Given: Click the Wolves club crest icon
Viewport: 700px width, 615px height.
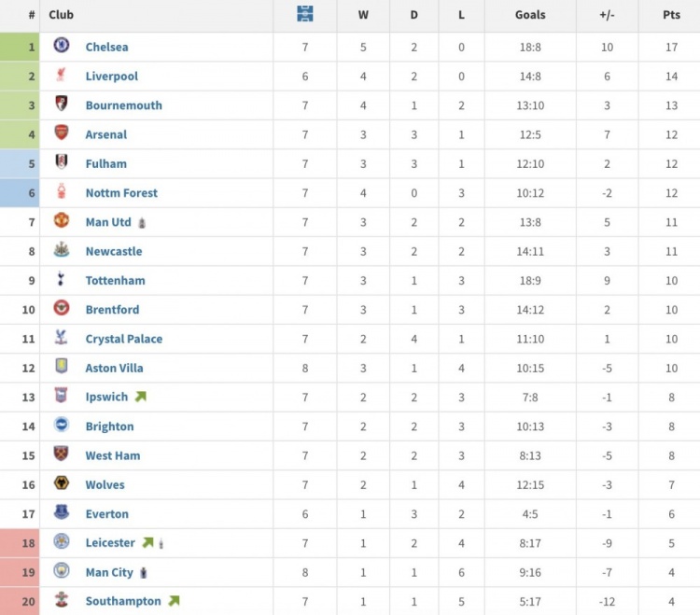Looking at the screenshot, I should [62, 483].
